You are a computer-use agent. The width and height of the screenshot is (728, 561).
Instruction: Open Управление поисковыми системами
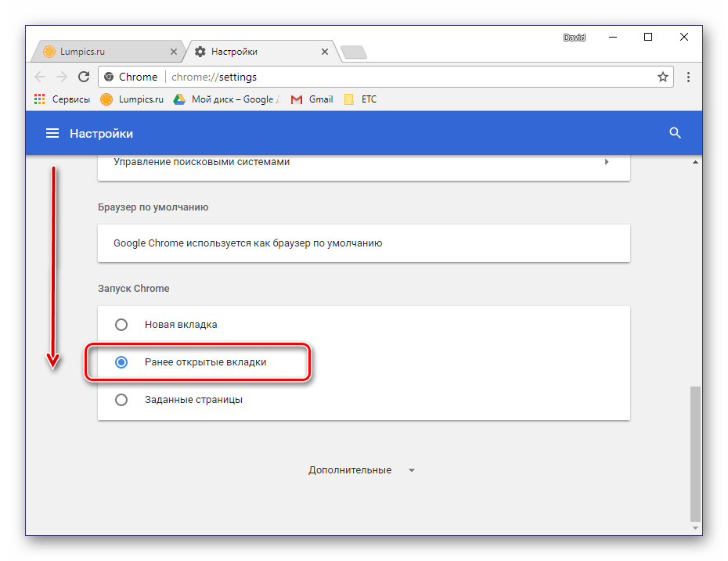pos(363,162)
